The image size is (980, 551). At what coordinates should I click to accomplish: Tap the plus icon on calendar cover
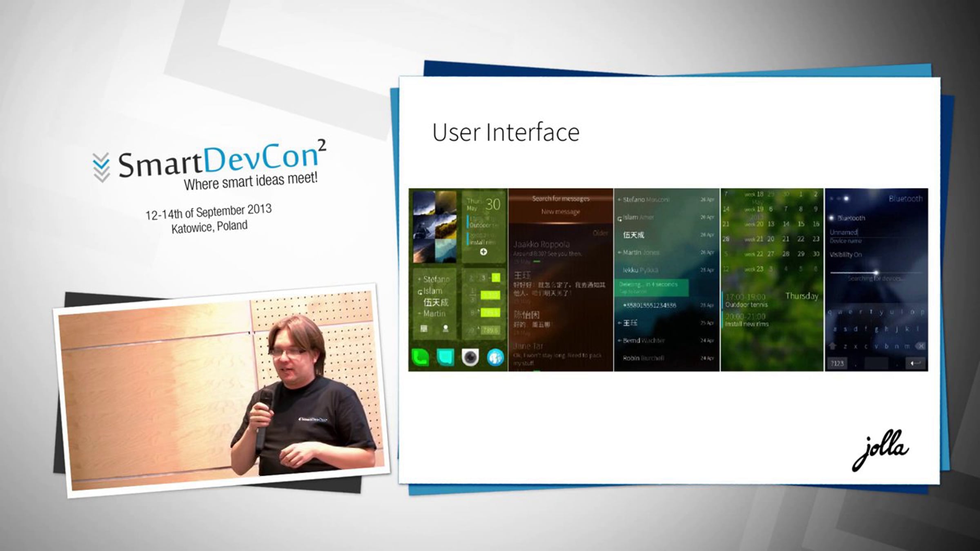click(x=483, y=252)
